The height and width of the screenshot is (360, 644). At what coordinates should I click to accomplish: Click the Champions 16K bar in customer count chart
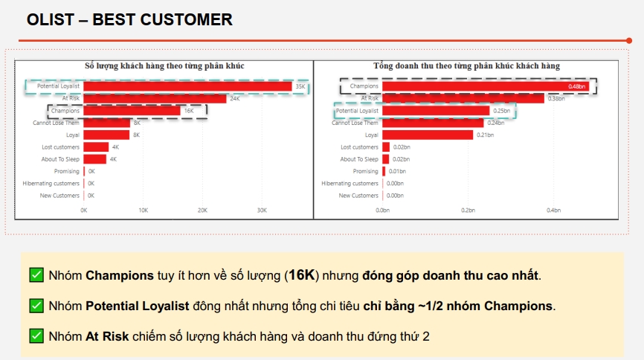tap(132, 111)
